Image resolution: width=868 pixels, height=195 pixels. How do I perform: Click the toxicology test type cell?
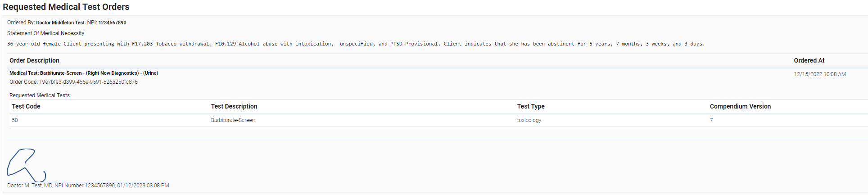(529, 120)
